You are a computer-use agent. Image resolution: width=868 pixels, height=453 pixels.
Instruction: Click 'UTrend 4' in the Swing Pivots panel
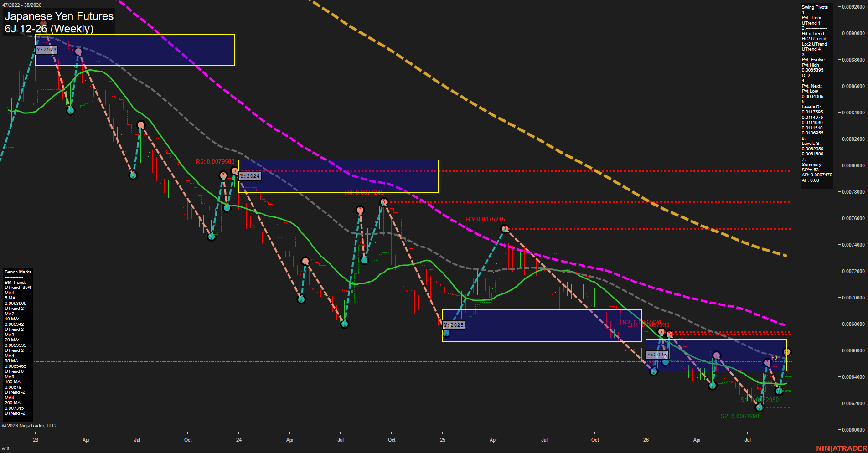tap(811, 49)
